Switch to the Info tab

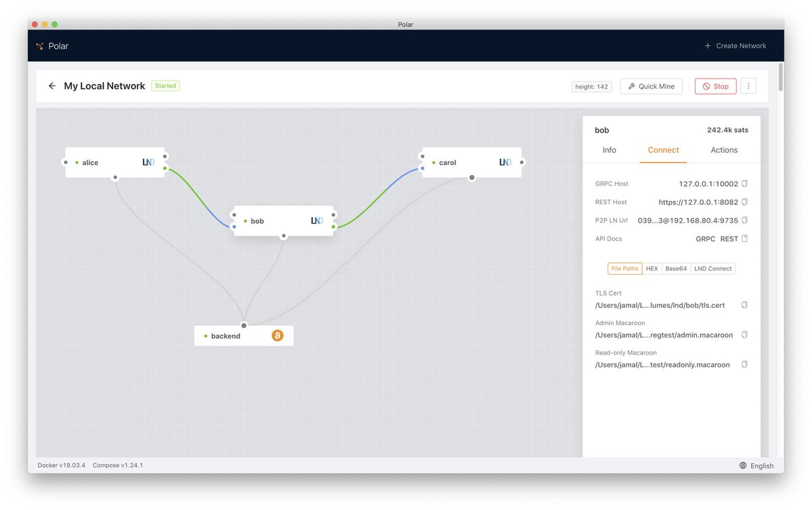tap(609, 150)
